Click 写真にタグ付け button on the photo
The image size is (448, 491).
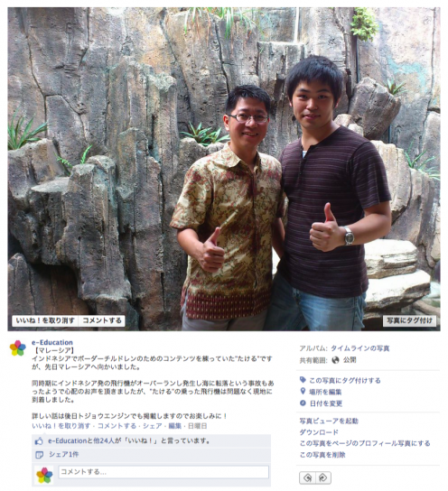coord(409,320)
